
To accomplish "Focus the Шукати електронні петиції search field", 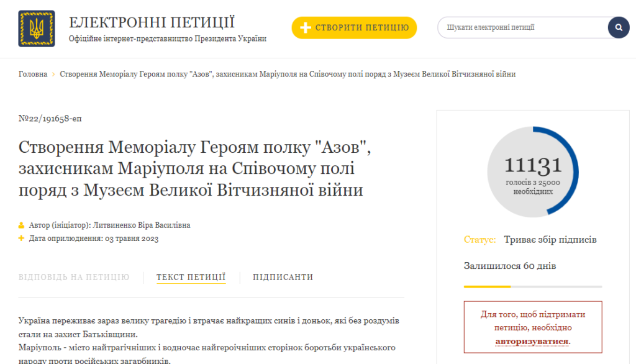I will point(523,27).
